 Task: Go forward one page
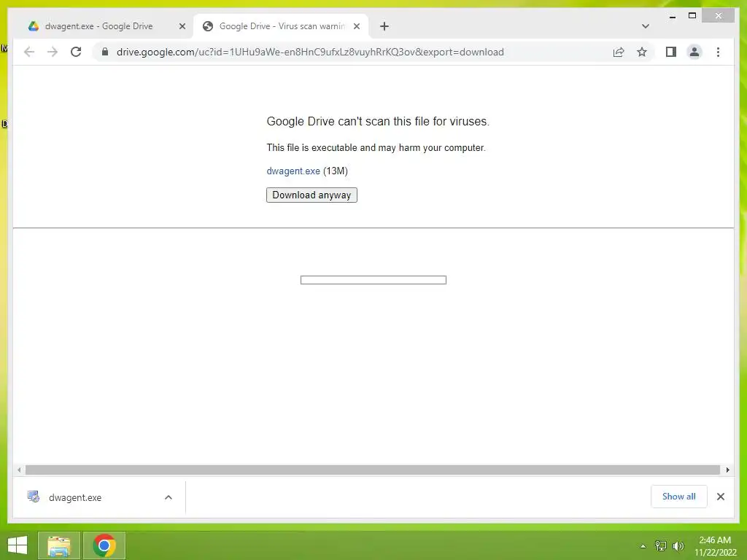point(53,52)
